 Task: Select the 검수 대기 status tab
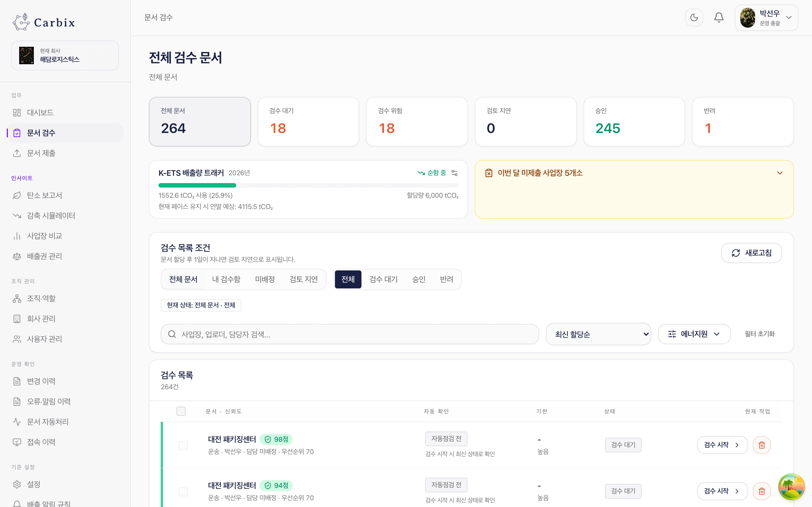pos(383,279)
